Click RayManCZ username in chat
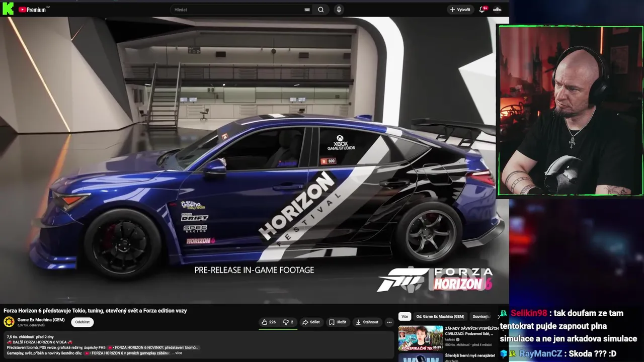Image resolution: width=644 pixels, height=362 pixels. [x=540, y=354]
